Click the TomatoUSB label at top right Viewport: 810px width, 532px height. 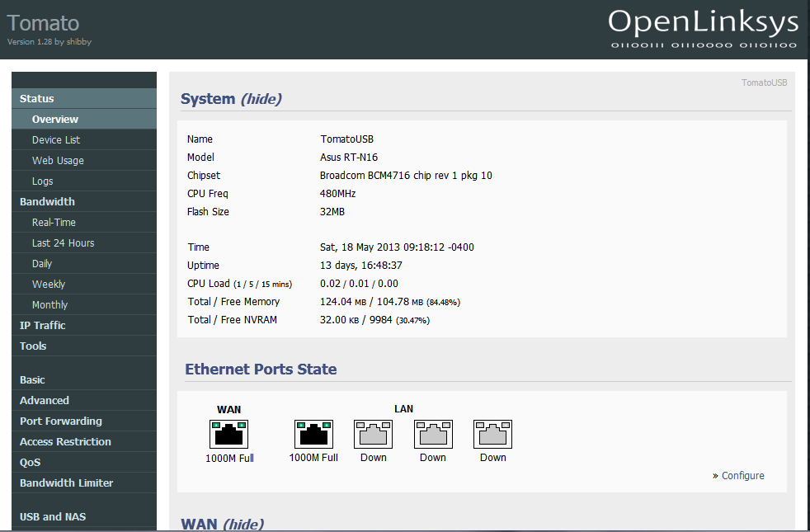(764, 82)
